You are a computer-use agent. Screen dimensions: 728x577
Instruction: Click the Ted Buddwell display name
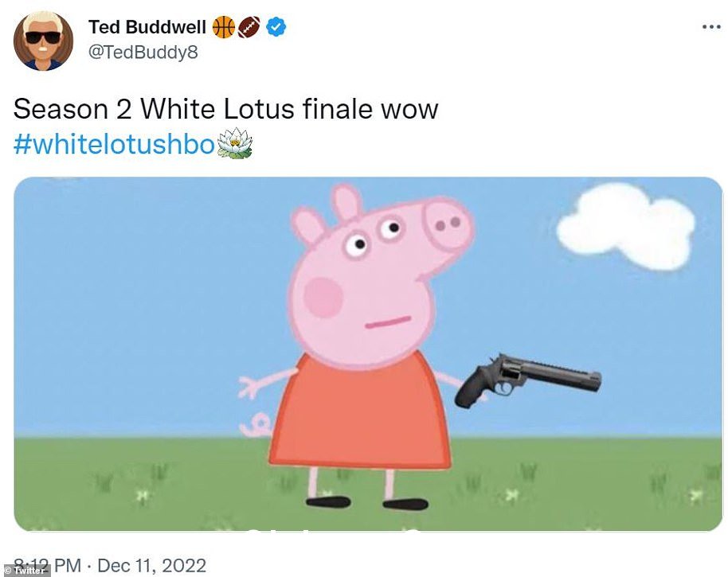(147, 27)
